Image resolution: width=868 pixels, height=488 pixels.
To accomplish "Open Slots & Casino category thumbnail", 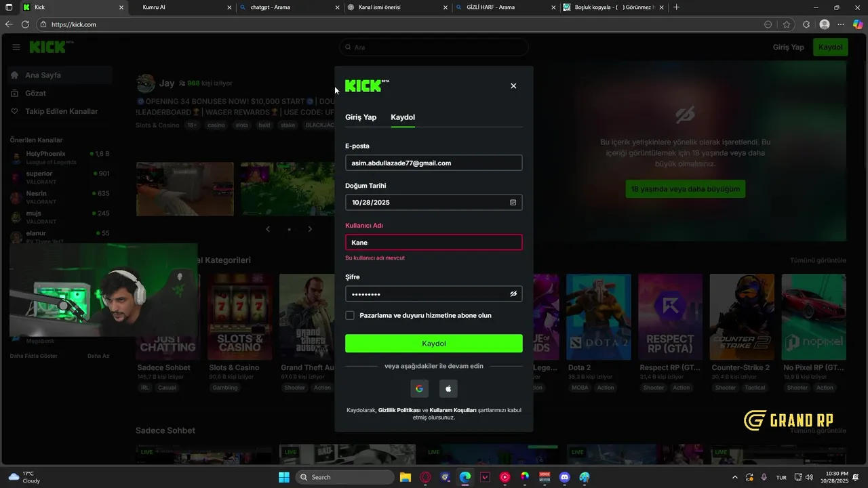I will tap(239, 317).
